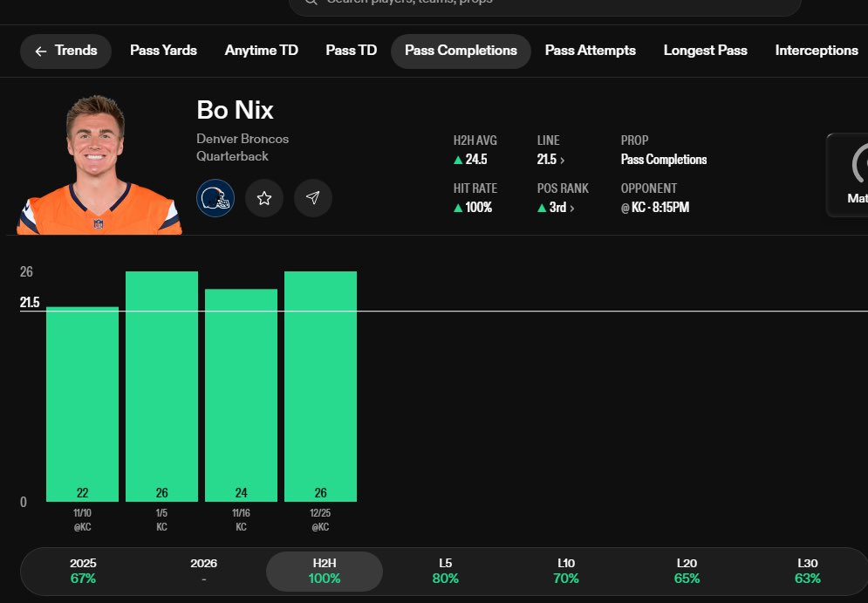Switch to the Anytime TD tab
The image size is (868, 603).
point(262,51)
